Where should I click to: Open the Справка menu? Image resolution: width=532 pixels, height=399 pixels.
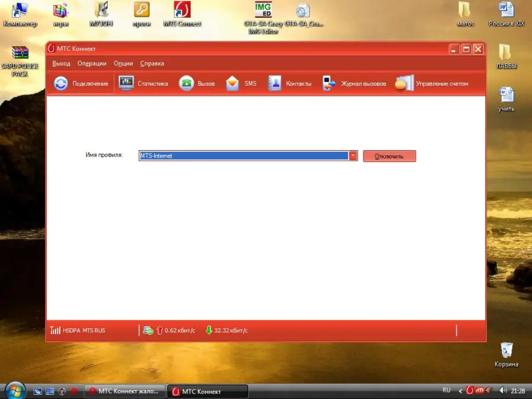tap(152, 63)
